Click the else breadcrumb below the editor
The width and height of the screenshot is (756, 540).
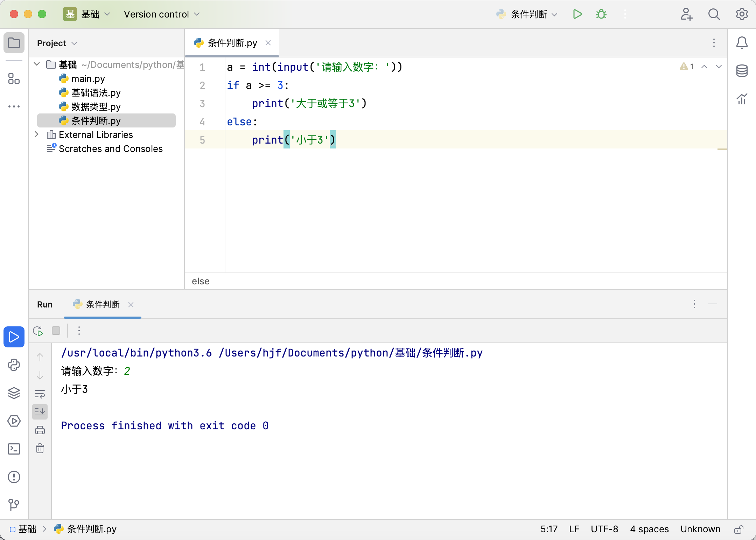coord(201,281)
